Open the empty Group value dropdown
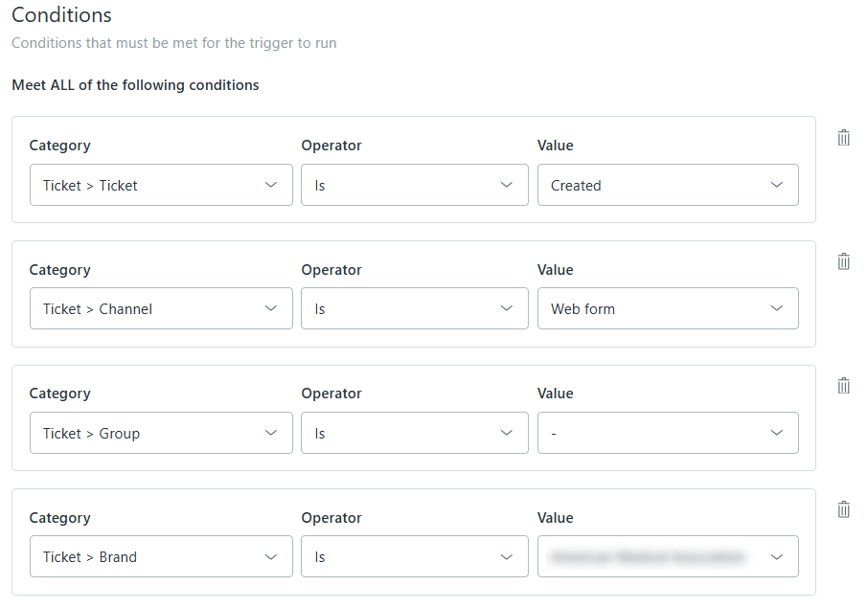Viewport: 868px width, 608px height. (667, 433)
